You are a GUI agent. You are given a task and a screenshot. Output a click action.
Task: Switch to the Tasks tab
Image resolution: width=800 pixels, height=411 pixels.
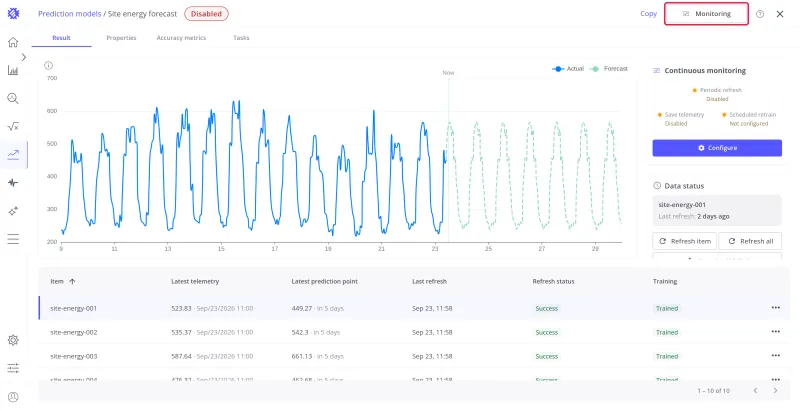tap(241, 38)
